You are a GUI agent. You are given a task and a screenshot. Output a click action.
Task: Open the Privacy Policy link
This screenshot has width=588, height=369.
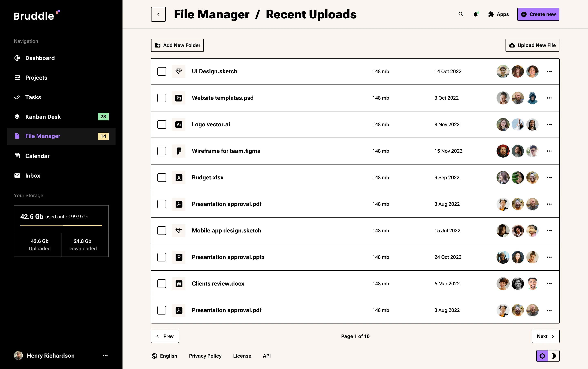coord(205,356)
